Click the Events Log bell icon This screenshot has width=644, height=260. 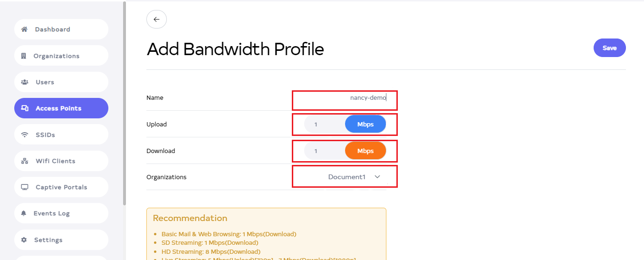(24, 213)
